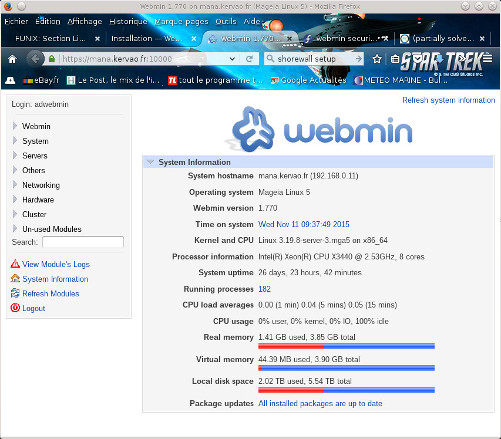This screenshot has height=439, width=501.
Task: Open the address bar history dropdown arrow
Action: [232, 59]
